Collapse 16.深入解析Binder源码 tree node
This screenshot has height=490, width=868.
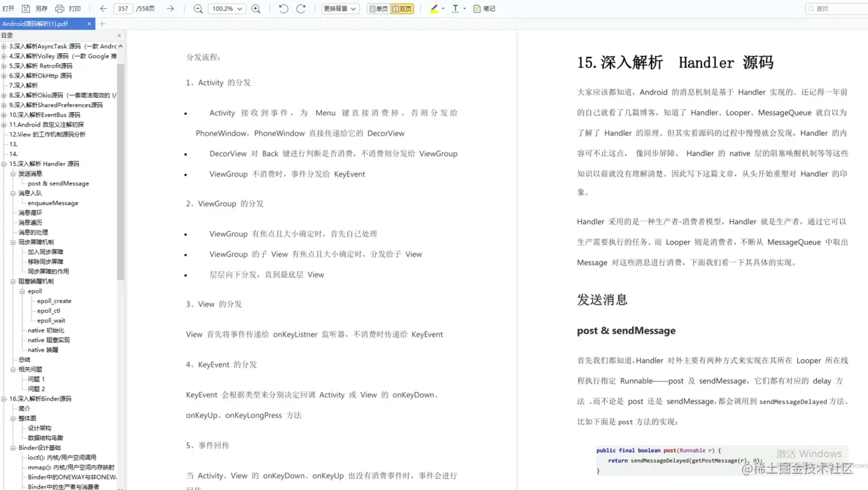pos(3,399)
